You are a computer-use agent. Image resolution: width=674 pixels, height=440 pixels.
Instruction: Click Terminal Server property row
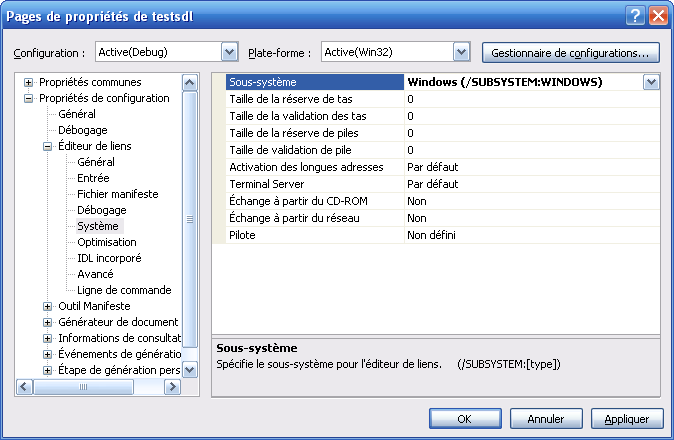[443, 184]
